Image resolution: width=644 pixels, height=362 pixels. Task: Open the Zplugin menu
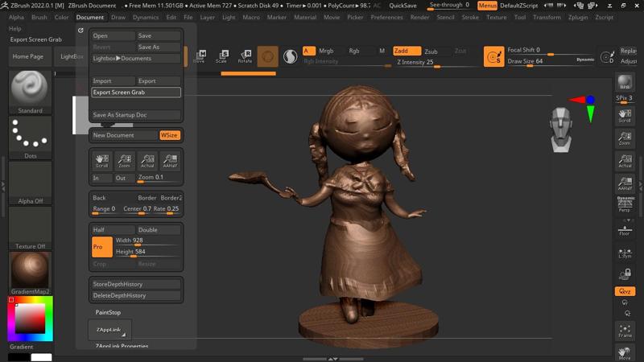tap(580, 17)
